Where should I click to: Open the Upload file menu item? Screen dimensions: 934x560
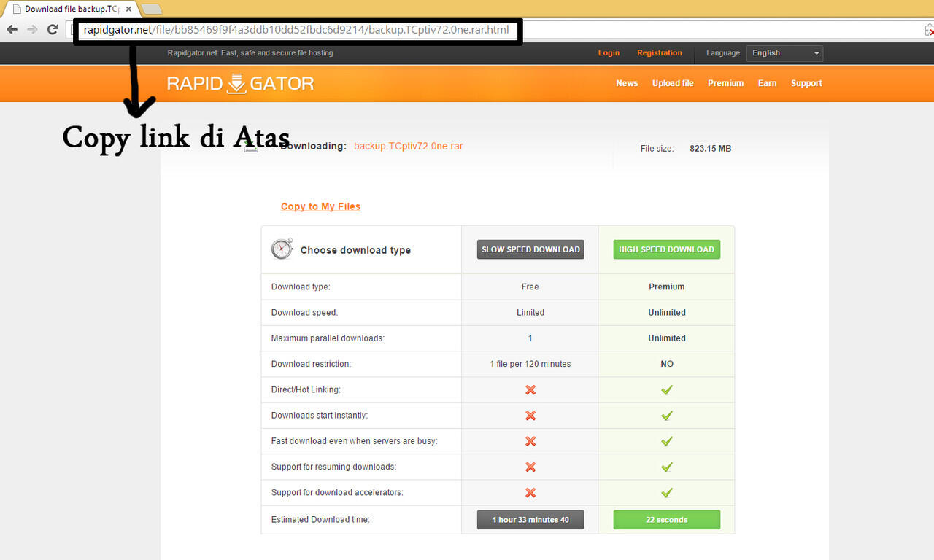pos(673,83)
